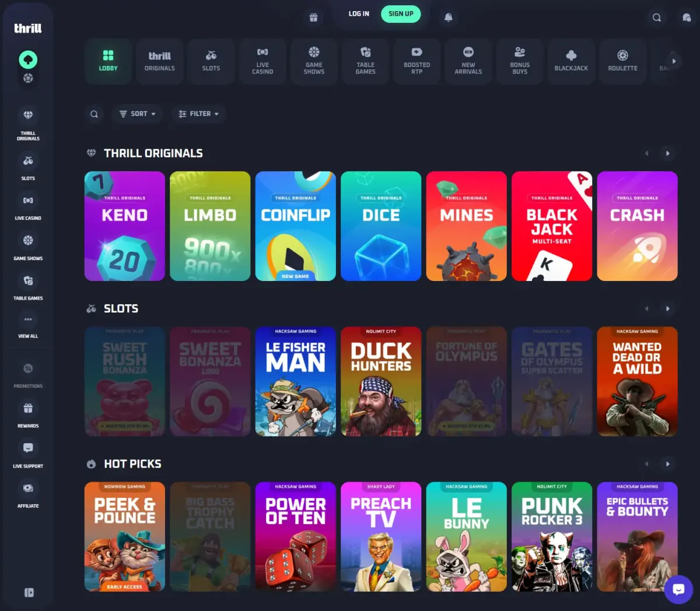The width and height of the screenshot is (700, 611).
Task: Switch to the sports ball icon
Action: coord(28,78)
